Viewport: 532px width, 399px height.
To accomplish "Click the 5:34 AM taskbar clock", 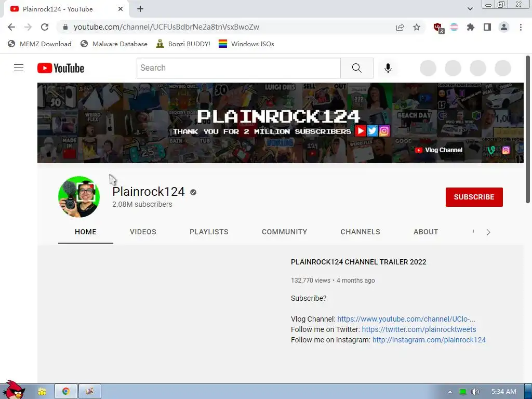I will (504, 392).
